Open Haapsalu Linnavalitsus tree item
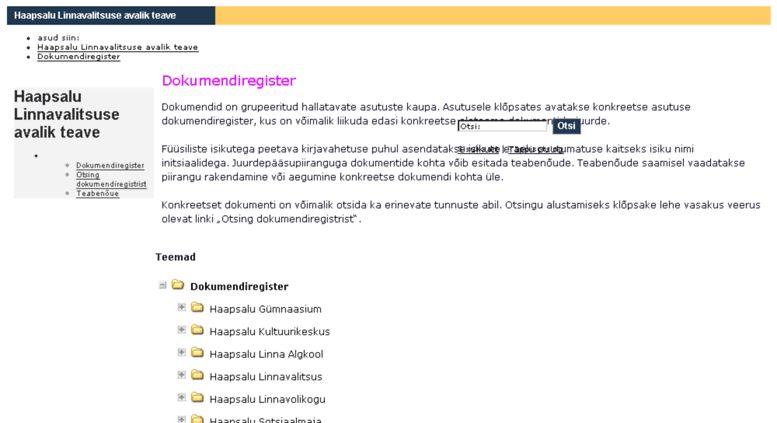 click(x=266, y=376)
